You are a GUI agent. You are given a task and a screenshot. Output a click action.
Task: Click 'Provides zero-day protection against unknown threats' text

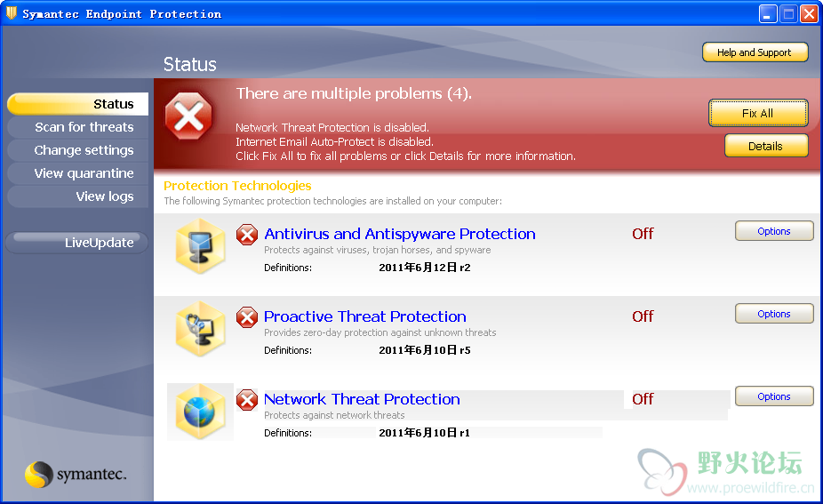point(380,332)
